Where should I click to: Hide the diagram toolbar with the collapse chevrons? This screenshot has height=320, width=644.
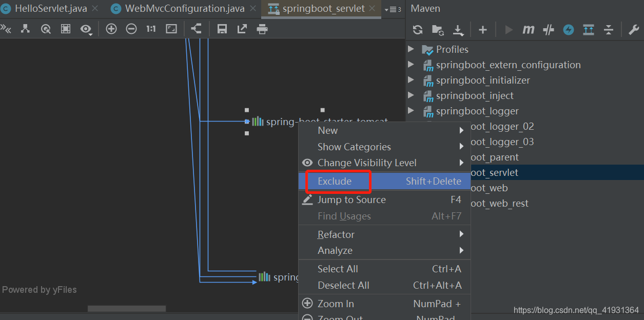6,29
